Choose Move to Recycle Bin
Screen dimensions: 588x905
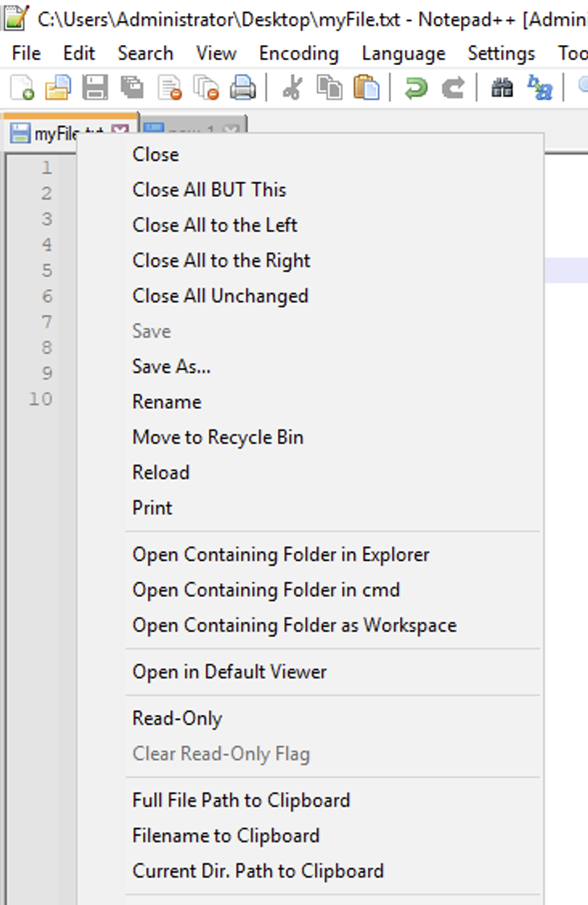tap(218, 437)
